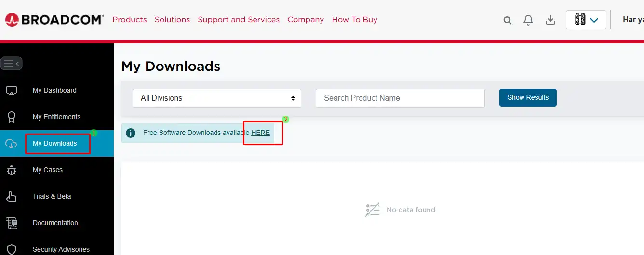
Task: Click the Search Product Name field
Action: point(400,98)
